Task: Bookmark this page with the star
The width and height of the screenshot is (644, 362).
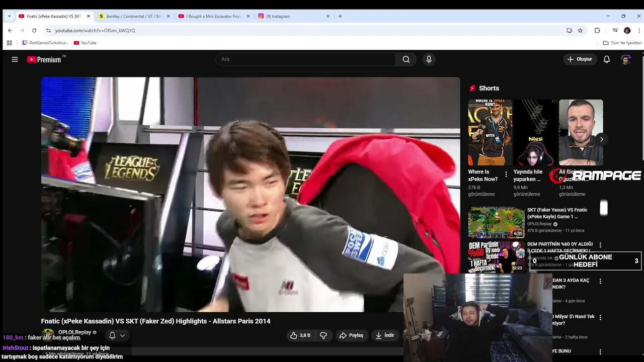Action: (580, 30)
